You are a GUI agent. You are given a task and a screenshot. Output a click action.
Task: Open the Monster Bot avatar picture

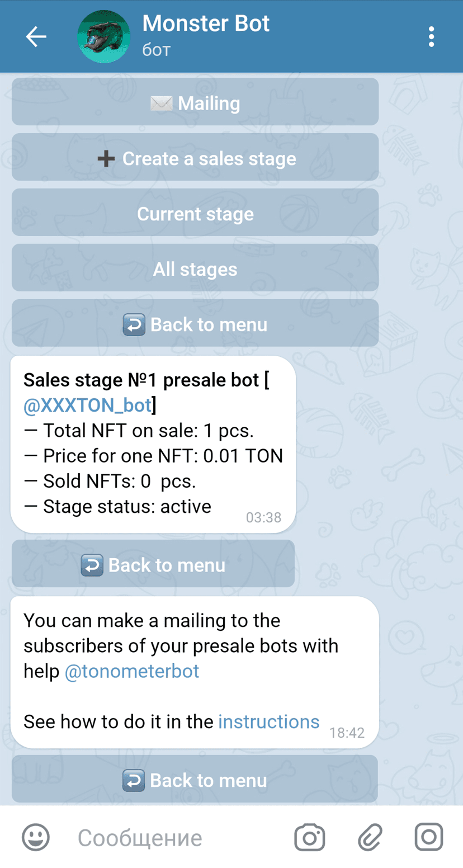(103, 37)
